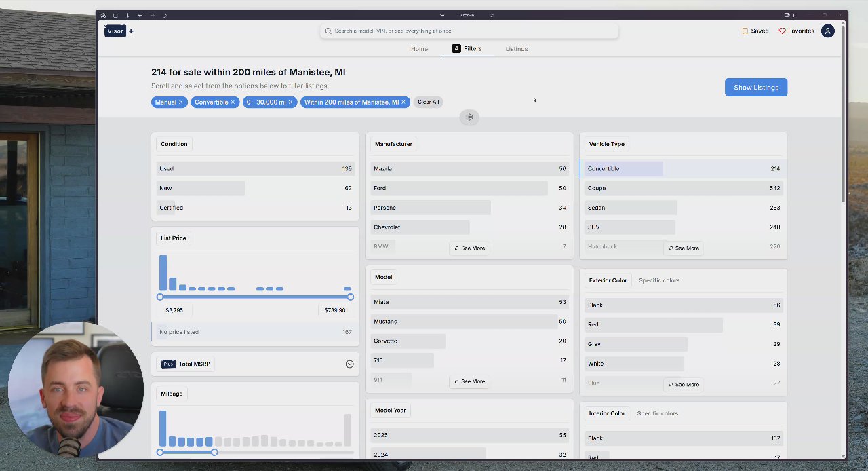
Task: Click the Visor logo
Action: click(x=115, y=31)
